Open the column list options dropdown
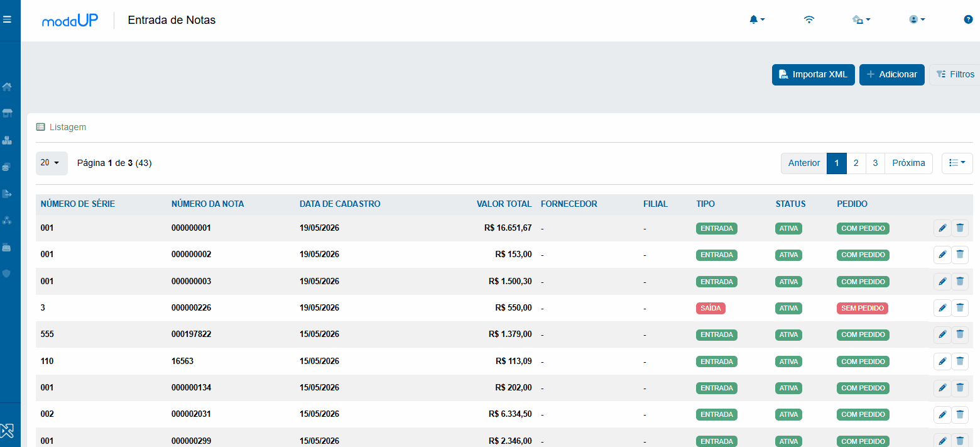 957,163
